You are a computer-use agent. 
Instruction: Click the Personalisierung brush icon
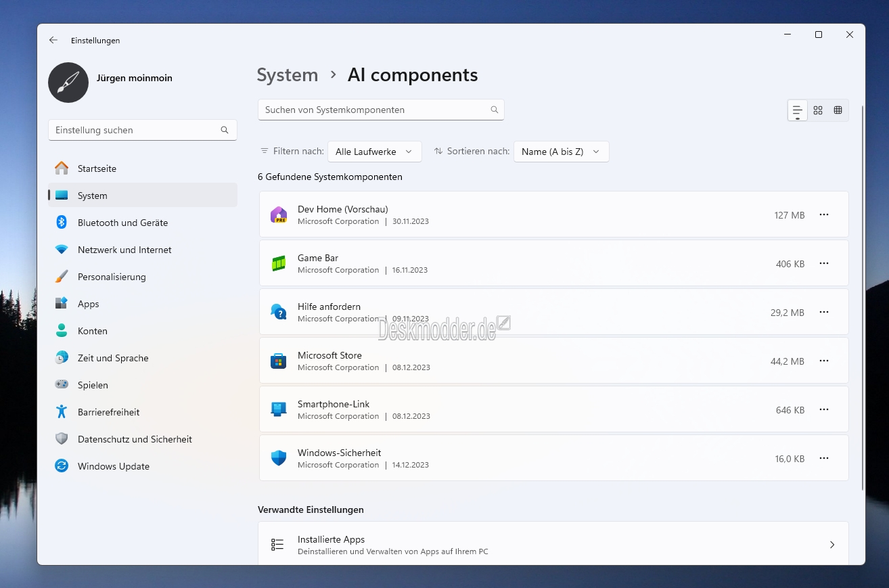[x=62, y=277]
